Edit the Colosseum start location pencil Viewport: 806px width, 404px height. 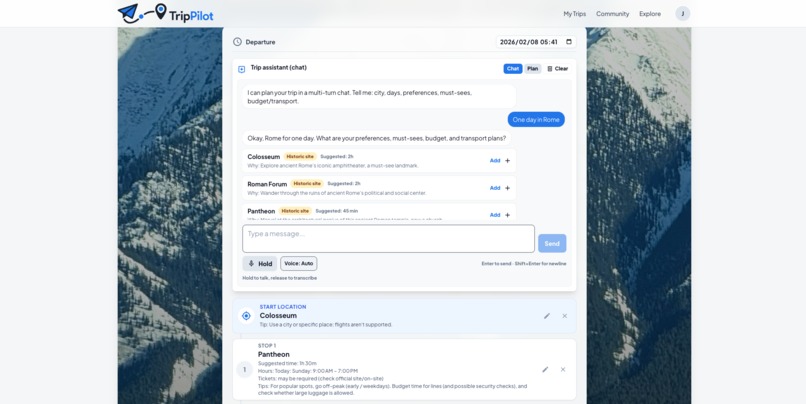(546, 316)
